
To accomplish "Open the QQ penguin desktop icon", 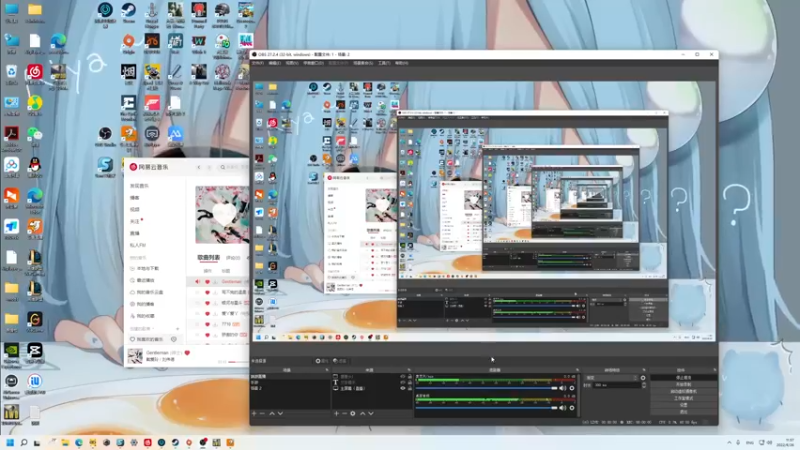I will [34, 167].
